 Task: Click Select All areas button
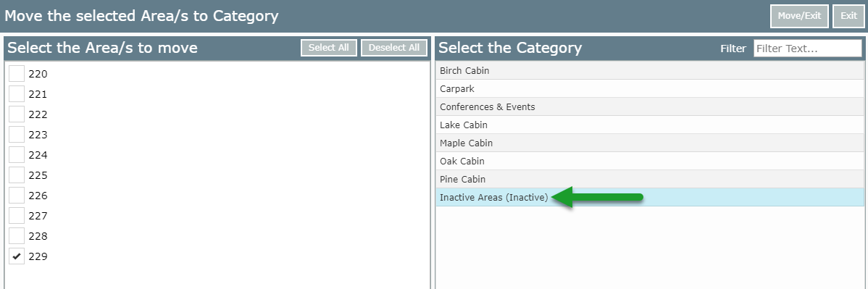tap(329, 48)
